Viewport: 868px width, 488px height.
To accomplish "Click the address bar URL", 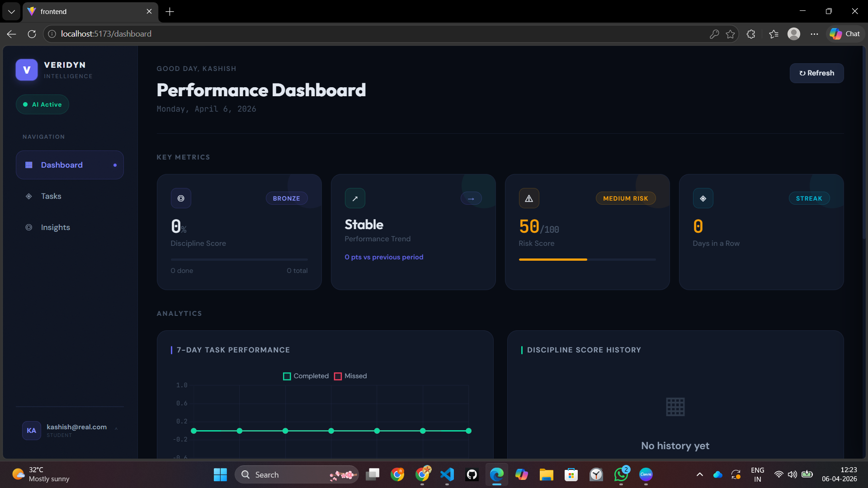I will [106, 34].
